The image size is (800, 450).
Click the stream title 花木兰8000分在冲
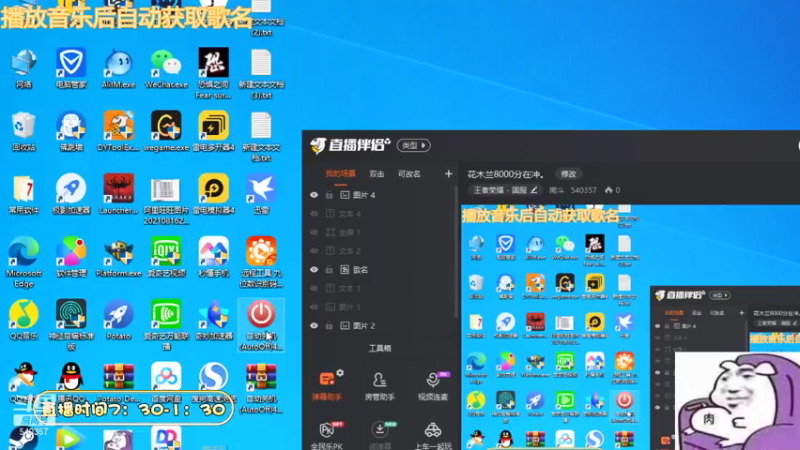click(505, 174)
